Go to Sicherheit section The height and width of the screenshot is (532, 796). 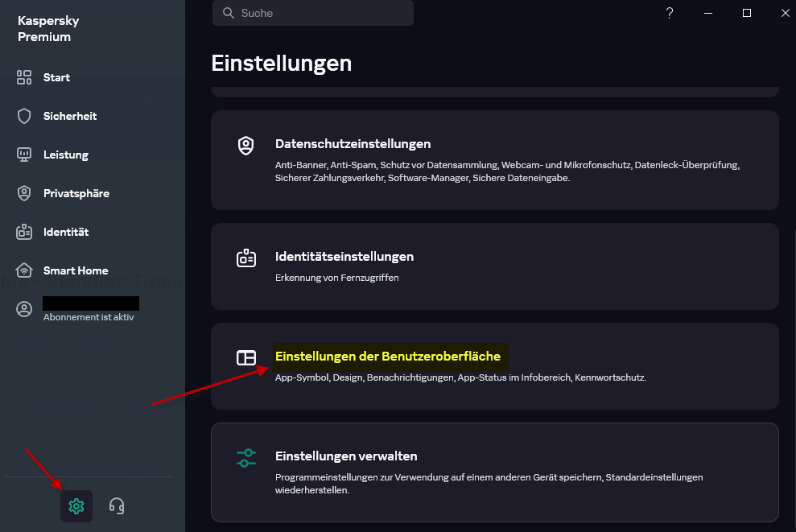point(70,116)
